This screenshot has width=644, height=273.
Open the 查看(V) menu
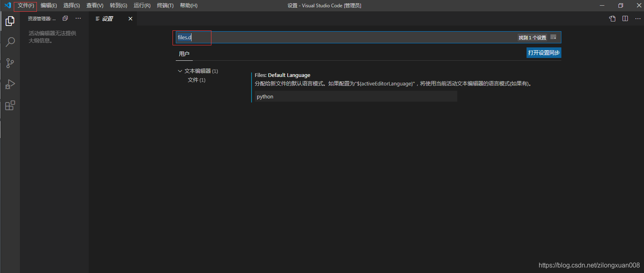tap(95, 6)
